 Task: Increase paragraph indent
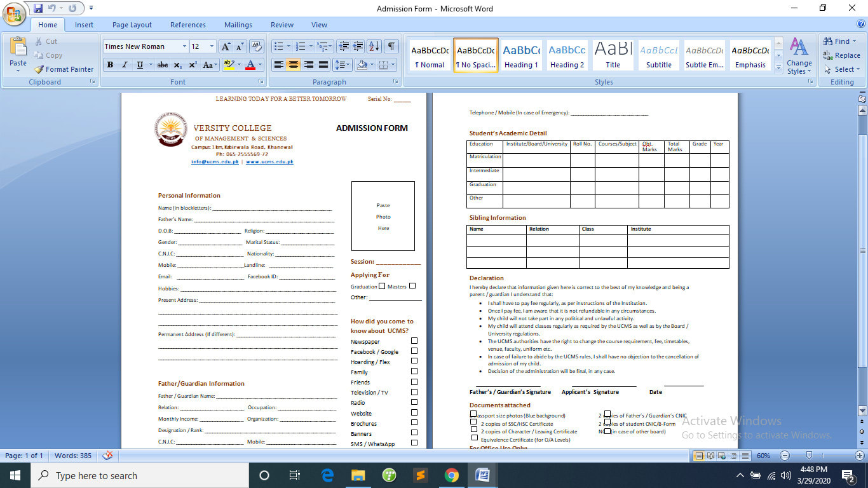click(x=358, y=46)
